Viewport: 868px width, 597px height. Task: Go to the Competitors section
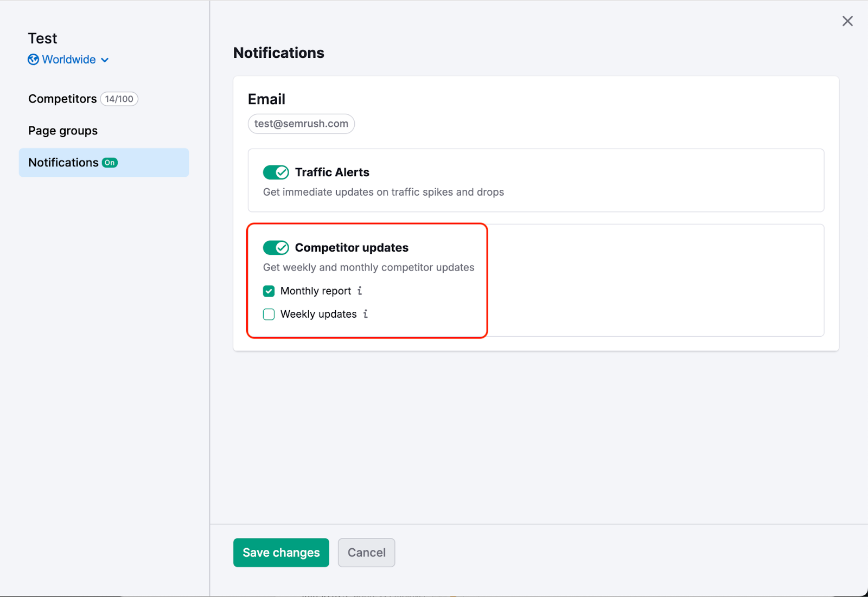[x=62, y=99]
